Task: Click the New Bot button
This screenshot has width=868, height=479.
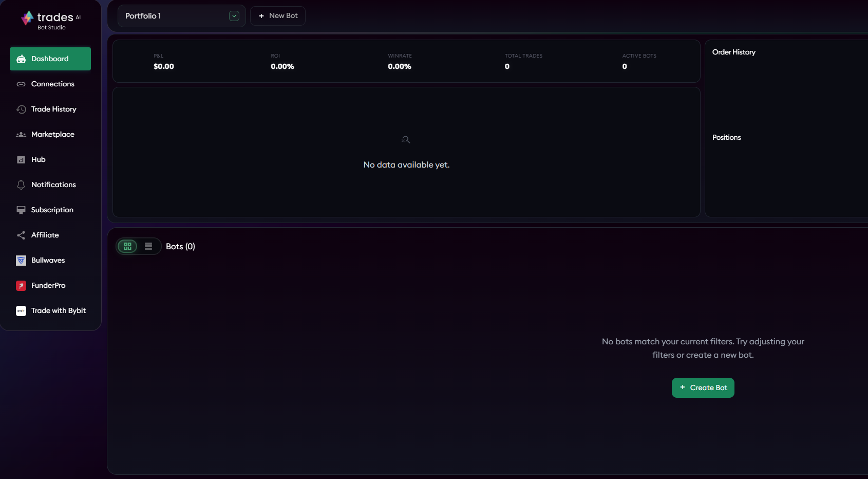Action: (x=278, y=16)
